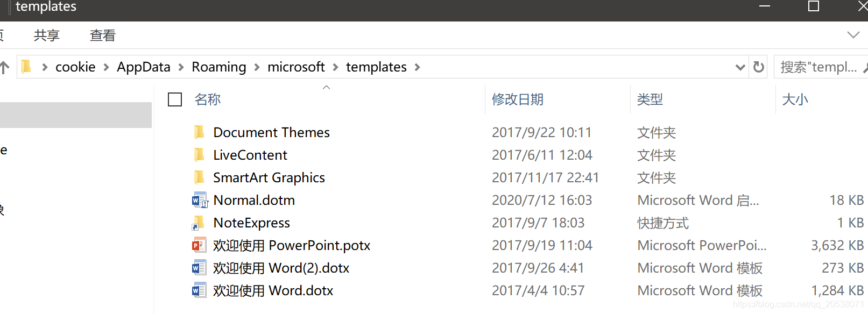The image size is (868, 314).
Task: Select file name 欢迎使用 Word(2).dotx
Action: pos(281,268)
